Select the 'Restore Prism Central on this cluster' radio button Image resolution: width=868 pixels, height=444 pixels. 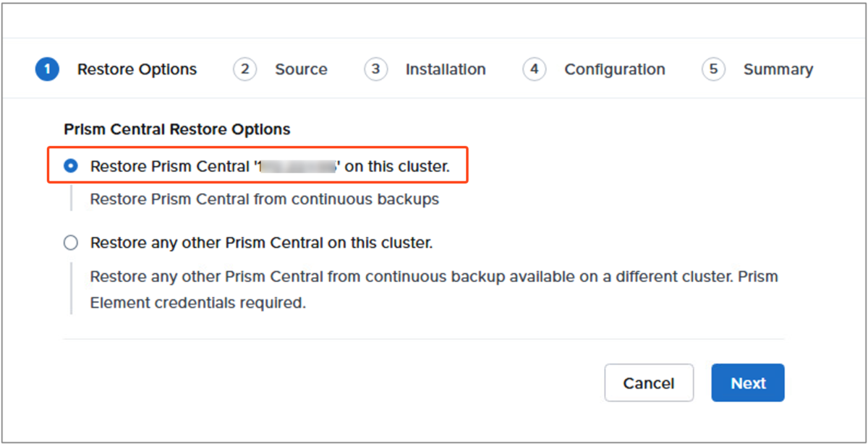pos(70,166)
